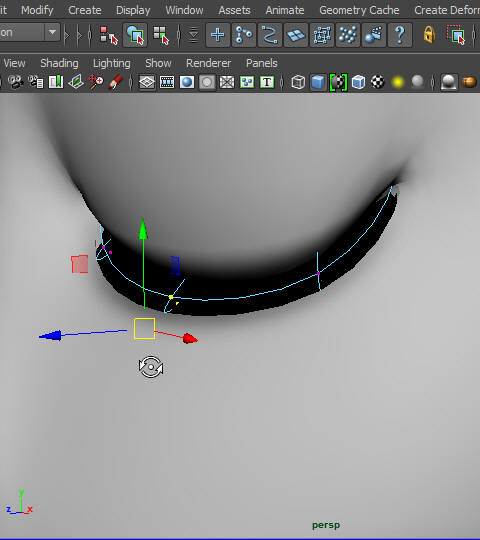
Task: Toggle the viewport grid icon
Action: (x=147, y=82)
